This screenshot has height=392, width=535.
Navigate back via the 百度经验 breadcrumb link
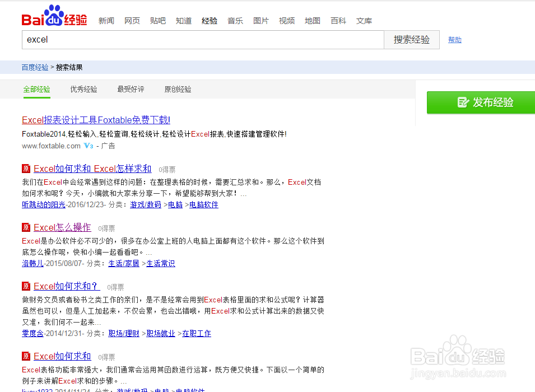pyautogui.click(x=35, y=67)
